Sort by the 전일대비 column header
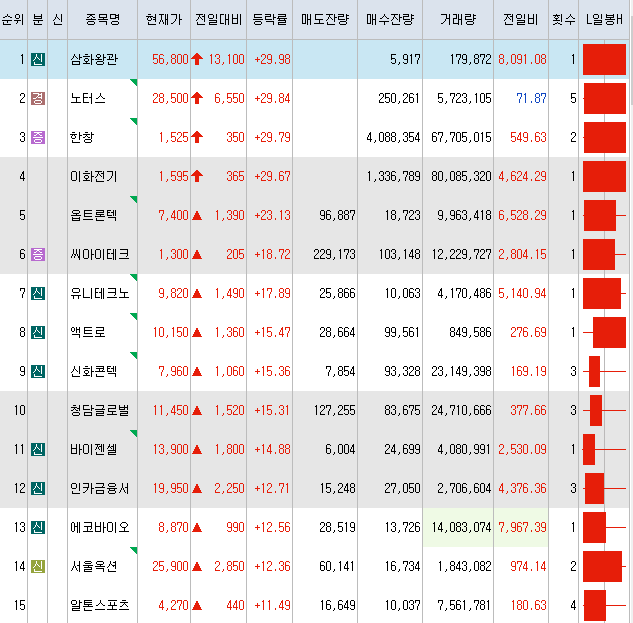This screenshot has width=633, height=623. [218, 19]
